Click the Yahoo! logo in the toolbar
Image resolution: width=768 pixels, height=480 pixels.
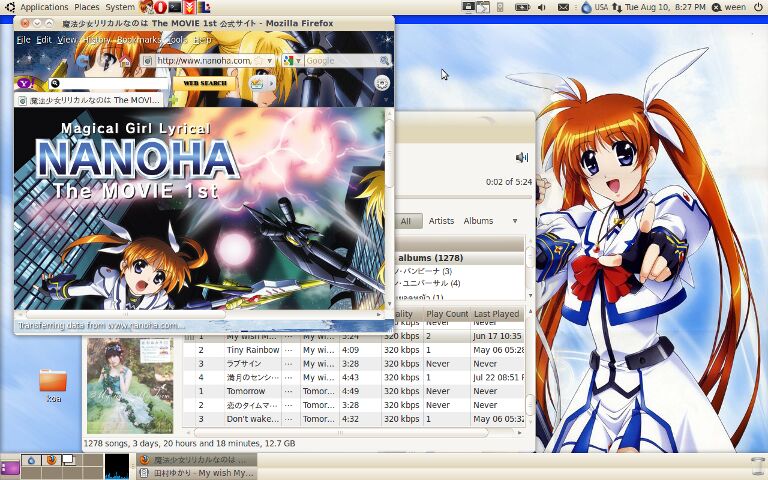25,83
